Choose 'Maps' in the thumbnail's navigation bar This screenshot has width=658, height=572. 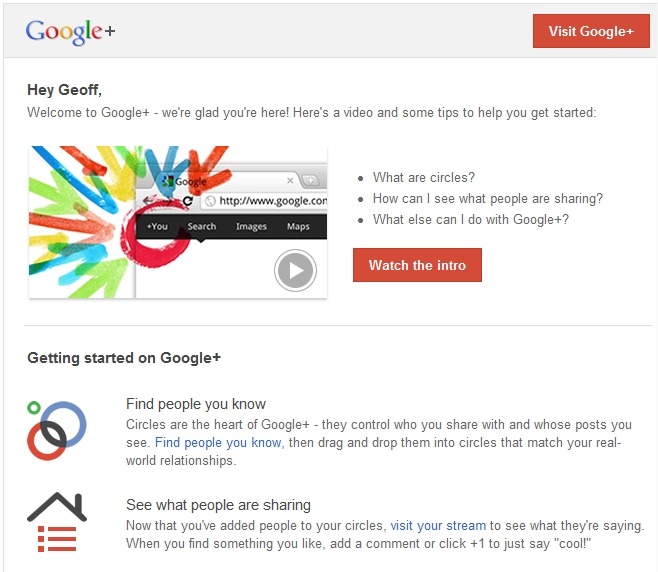(298, 227)
